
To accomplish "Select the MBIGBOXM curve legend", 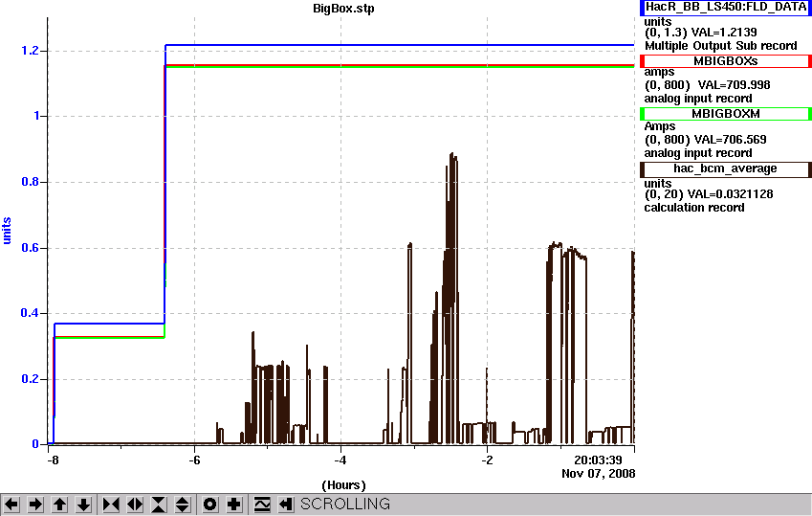I will click(726, 114).
